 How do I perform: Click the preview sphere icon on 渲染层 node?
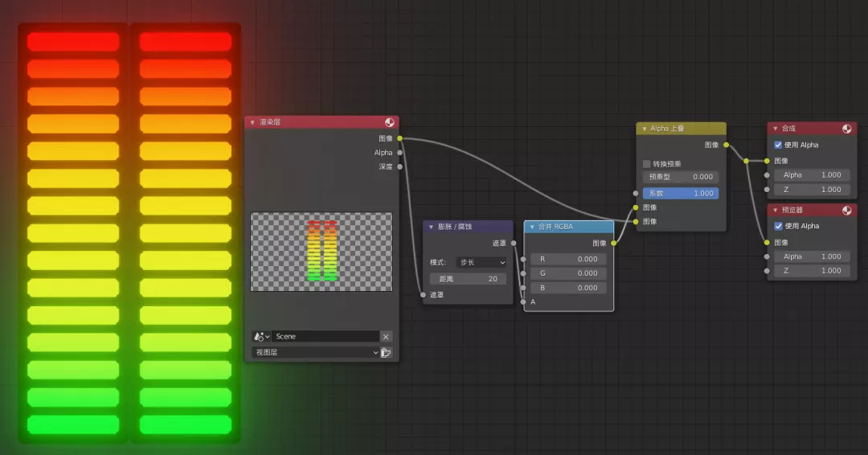[390, 122]
